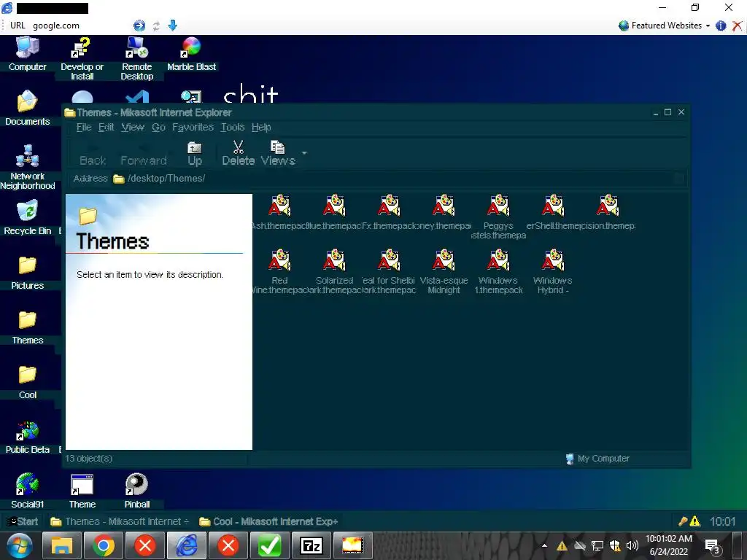747x560 pixels.
Task: Open the Computer desktop icon
Action: point(27,53)
